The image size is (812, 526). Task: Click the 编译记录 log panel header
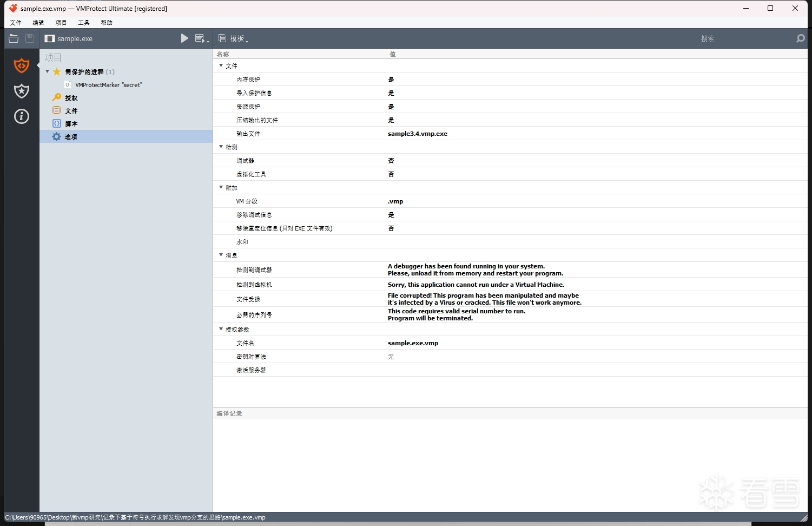[229, 413]
